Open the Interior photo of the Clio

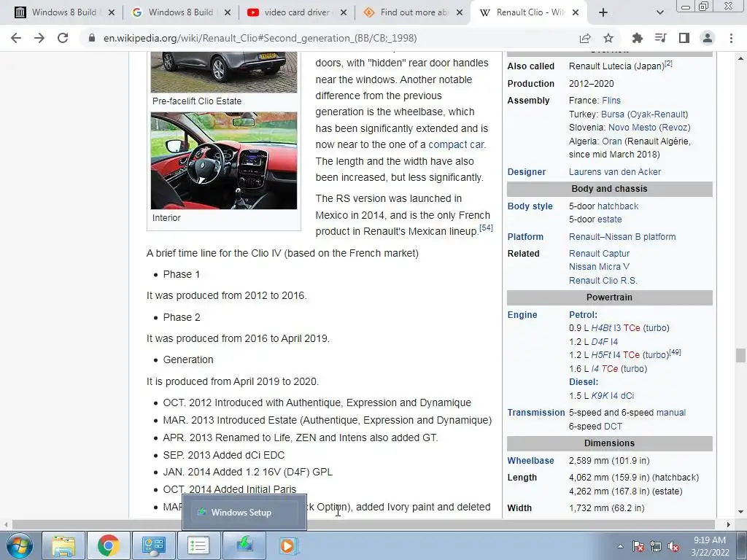224,160
